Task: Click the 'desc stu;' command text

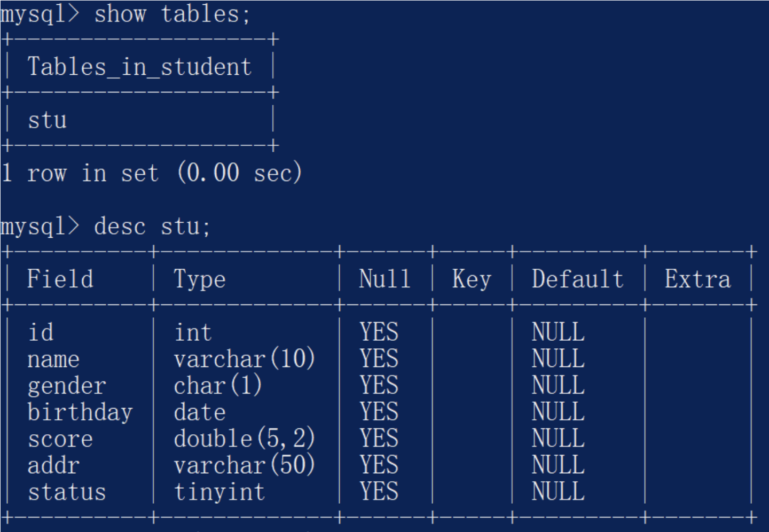Action: pos(152,226)
